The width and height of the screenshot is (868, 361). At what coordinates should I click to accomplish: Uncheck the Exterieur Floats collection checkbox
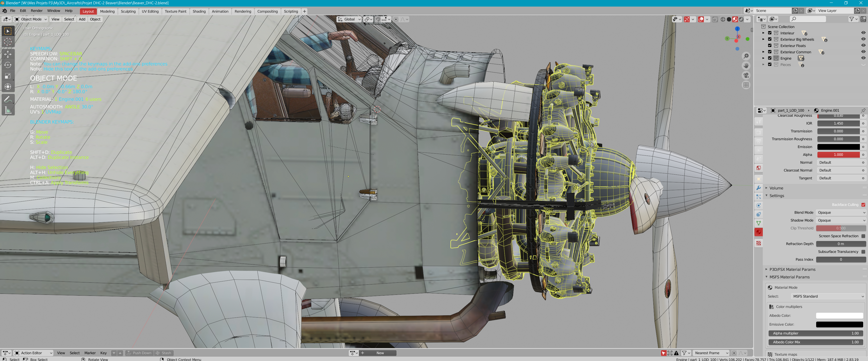point(770,45)
